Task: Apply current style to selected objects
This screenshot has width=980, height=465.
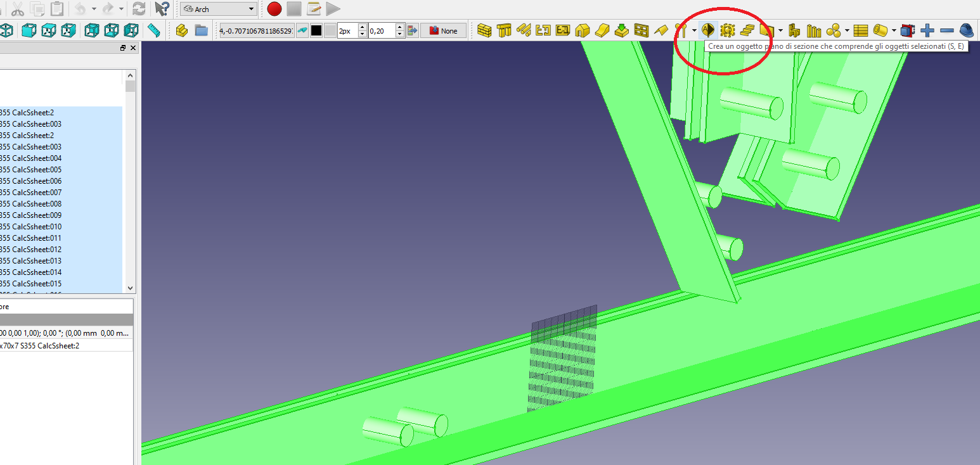Action: 413,30
